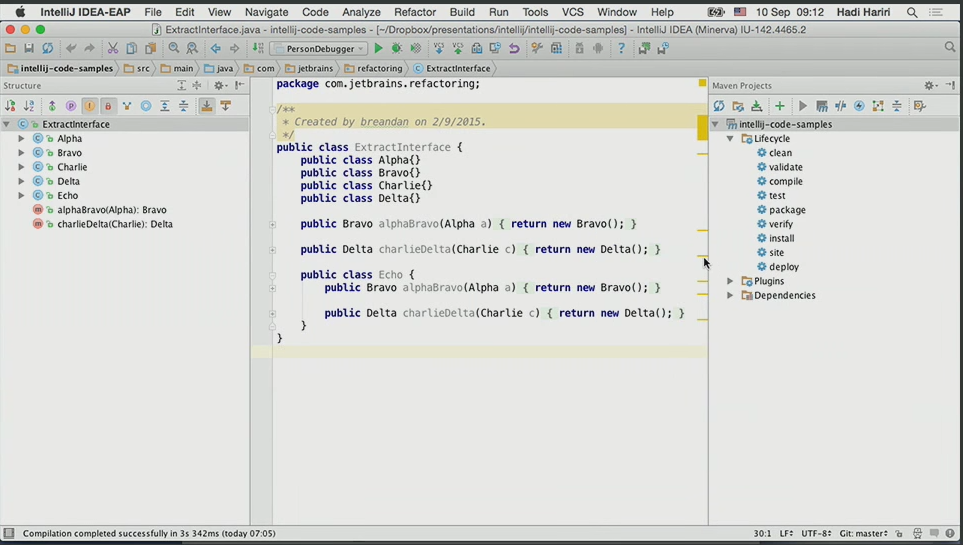The width and height of the screenshot is (963, 545).
Task: Toggle Show non-public members filter
Action: [108, 106]
